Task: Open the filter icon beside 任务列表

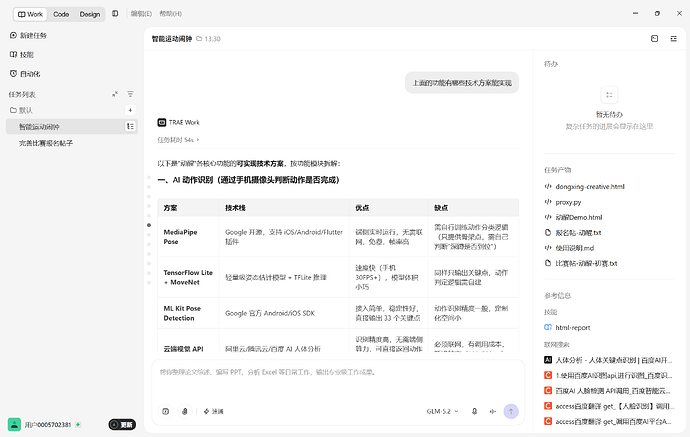Action: pos(130,94)
